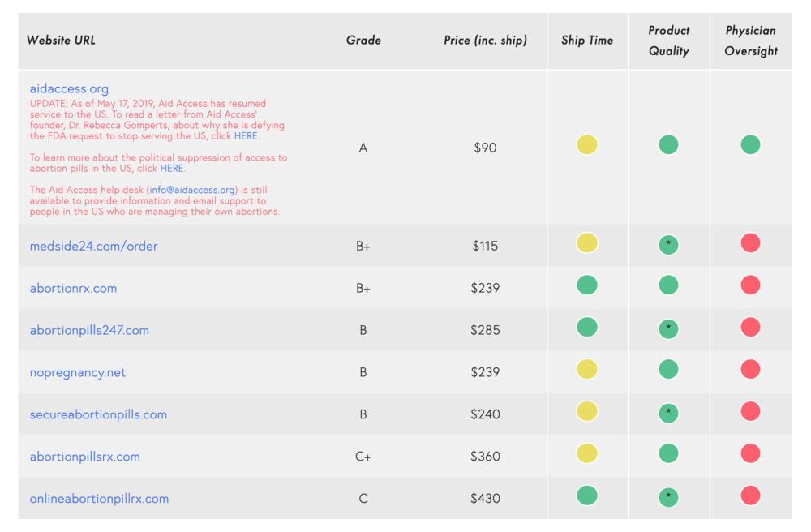Select the starred Product Quality dot for medside24.com/order
The width and height of the screenshot is (811, 532).
(x=668, y=245)
